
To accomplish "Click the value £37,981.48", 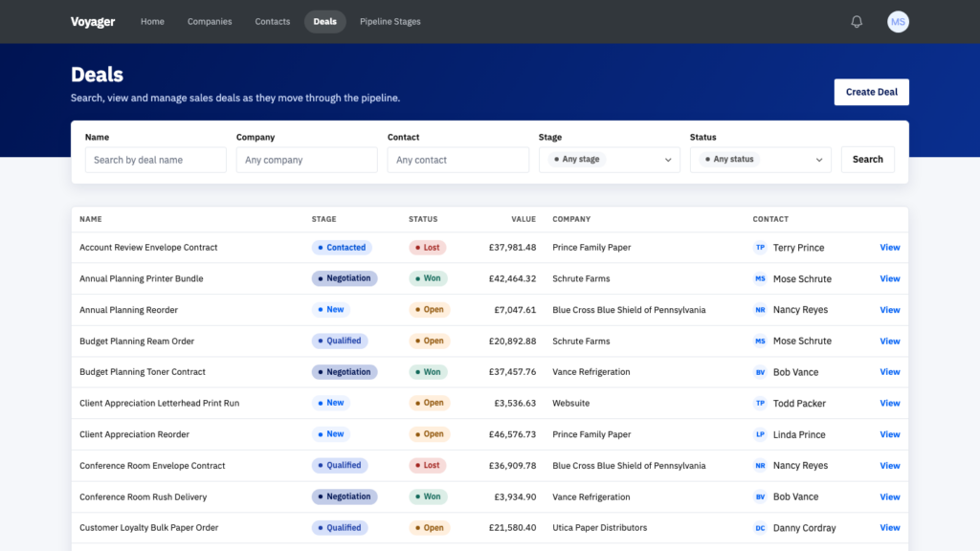I will (513, 248).
